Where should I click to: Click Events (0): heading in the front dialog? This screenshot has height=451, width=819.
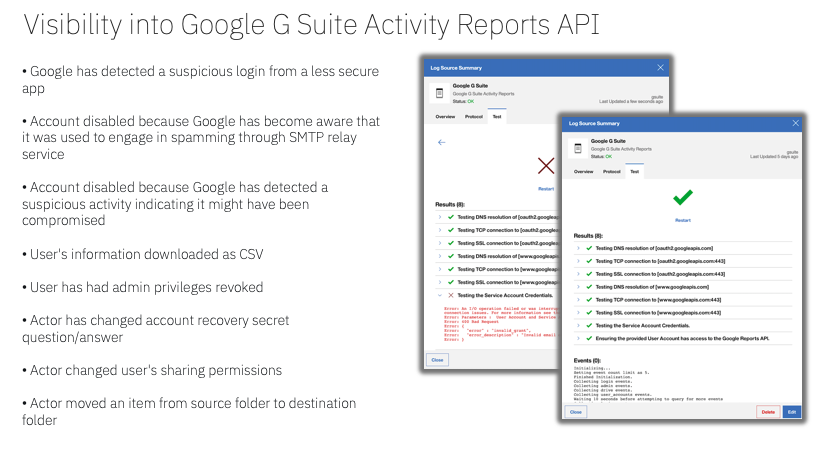click(587, 361)
